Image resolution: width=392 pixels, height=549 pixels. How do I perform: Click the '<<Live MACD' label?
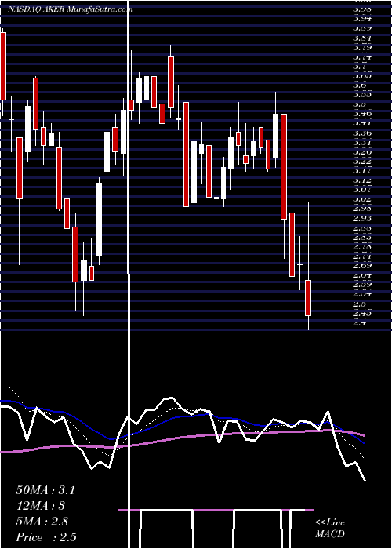330,528
